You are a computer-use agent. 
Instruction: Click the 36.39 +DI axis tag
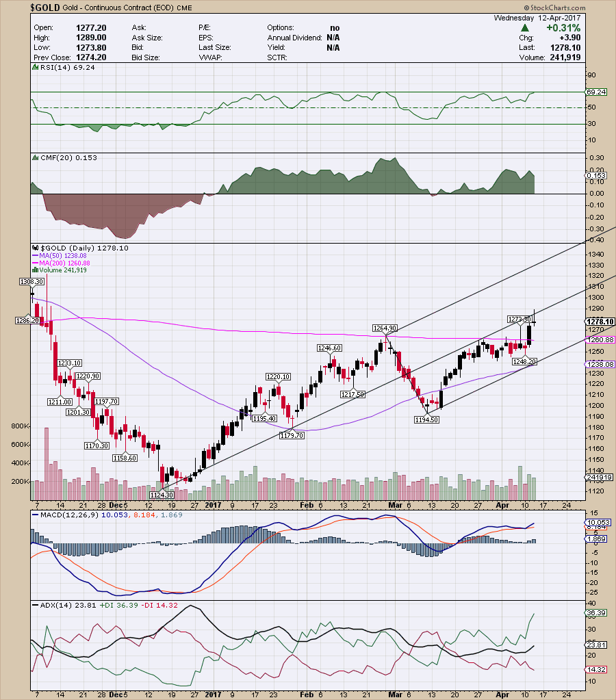click(x=596, y=612)
